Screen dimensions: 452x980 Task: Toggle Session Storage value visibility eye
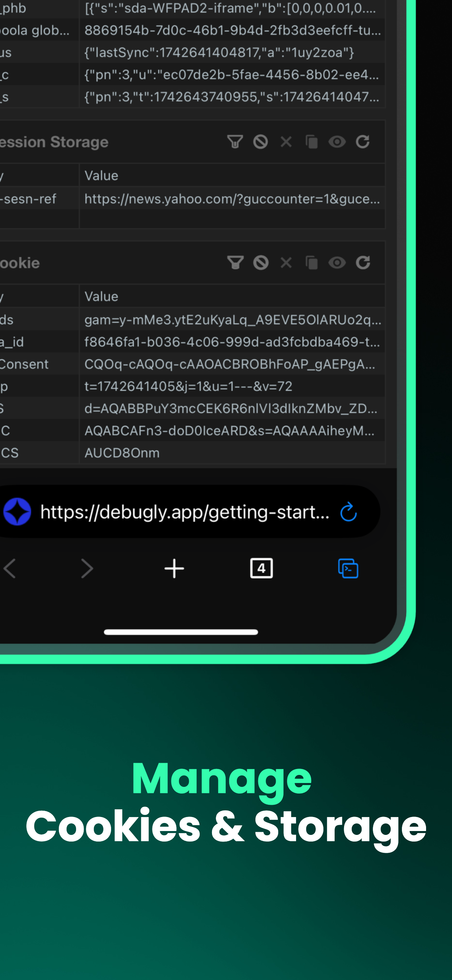coord(337,142)
